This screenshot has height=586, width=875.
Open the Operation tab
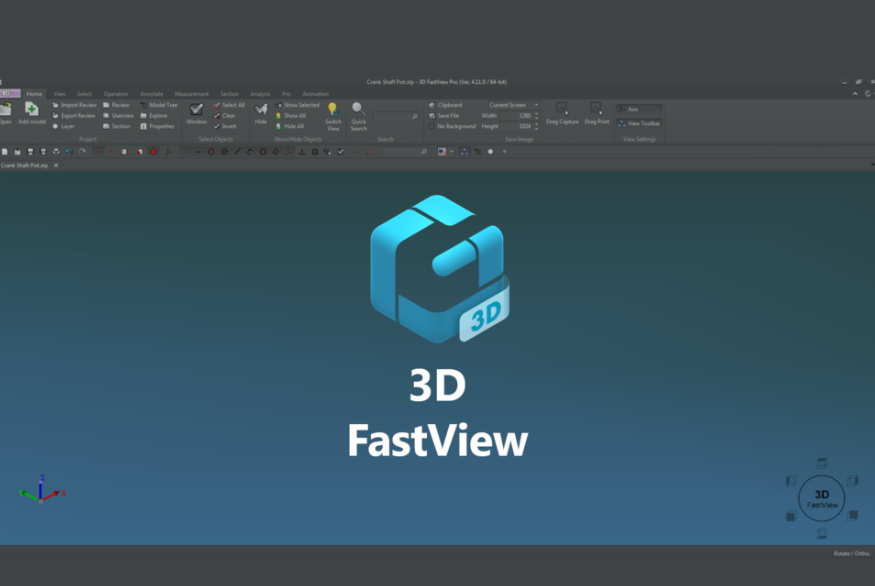pos(116,94)
